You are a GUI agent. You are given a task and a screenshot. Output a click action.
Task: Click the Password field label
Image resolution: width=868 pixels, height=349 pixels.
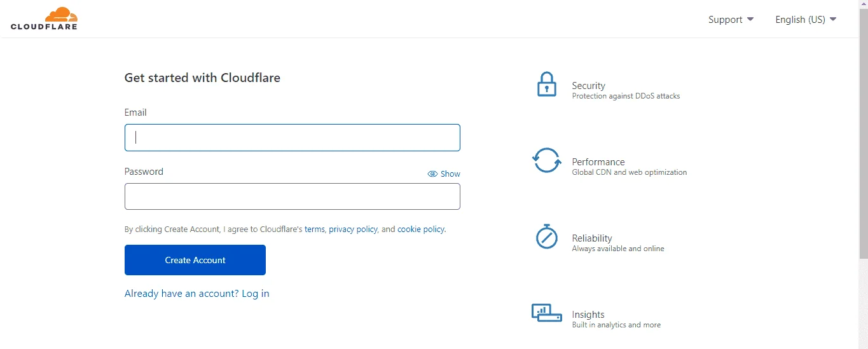point(144,172)
